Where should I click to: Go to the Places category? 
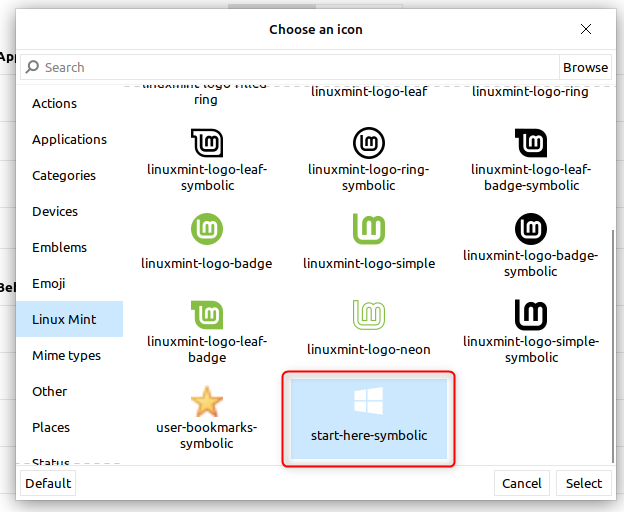(51, 428)
